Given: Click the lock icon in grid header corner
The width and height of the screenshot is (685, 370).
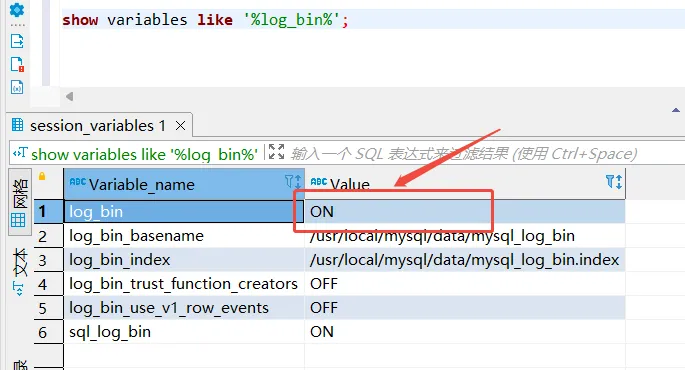Looking at the screenshot, I should pyautogui.click(x=42, y=176).
